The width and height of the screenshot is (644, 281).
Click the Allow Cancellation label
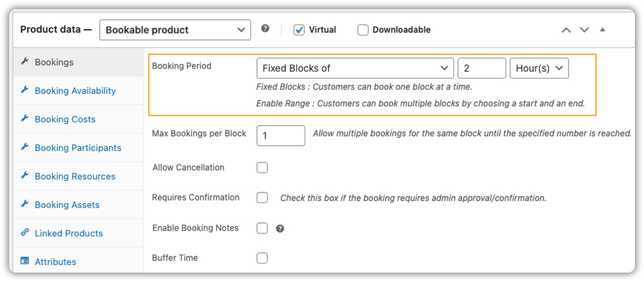[189, 168]
